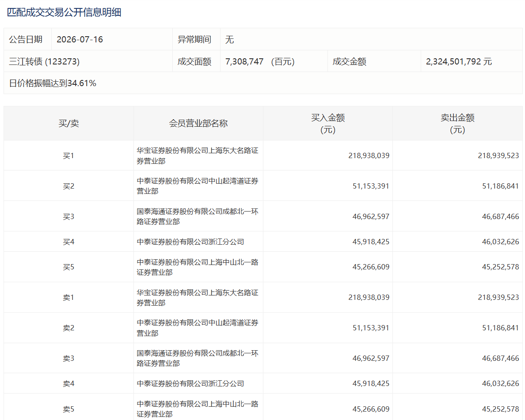Select the 买1 row label
Viewport: 525px width, 420px height.
point(68,155)
